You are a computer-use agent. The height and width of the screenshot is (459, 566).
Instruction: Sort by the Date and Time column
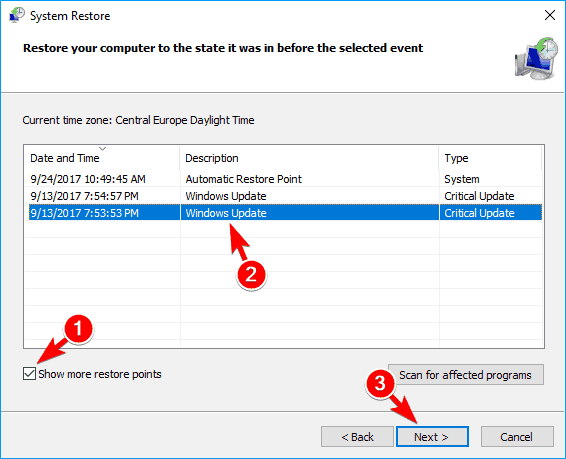[102, 158]
